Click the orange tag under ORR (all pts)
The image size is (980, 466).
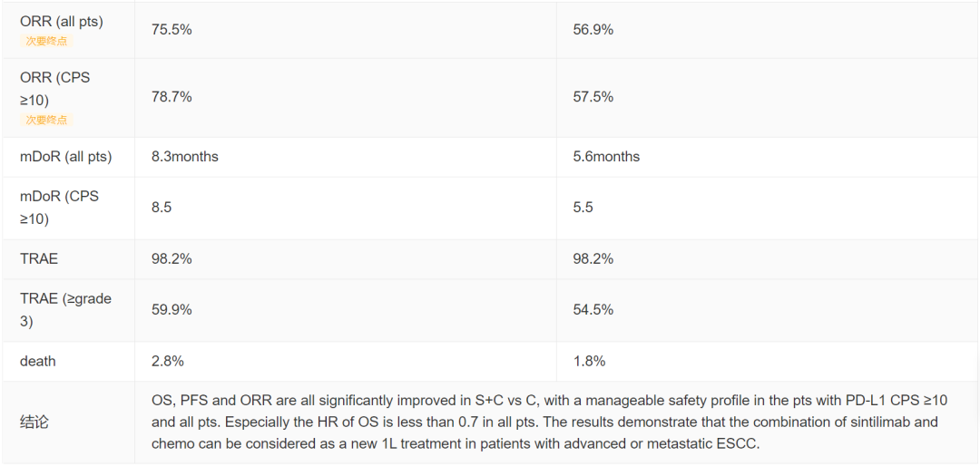46,41
